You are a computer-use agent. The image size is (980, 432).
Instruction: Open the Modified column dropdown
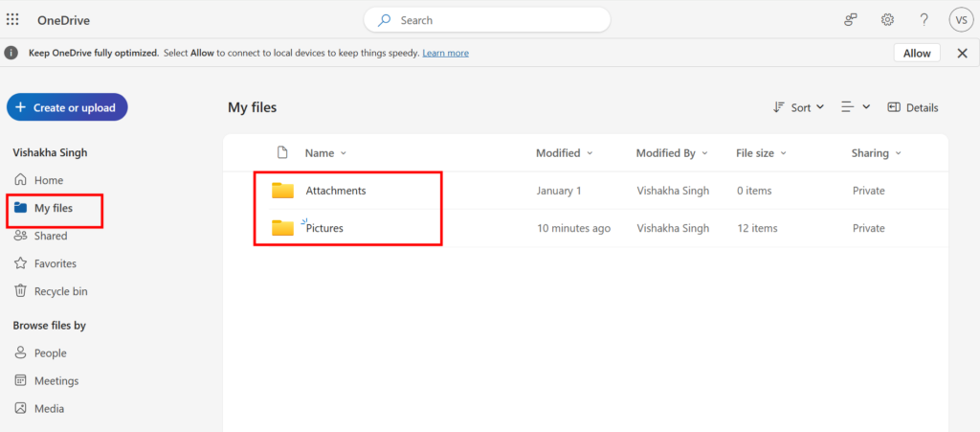pyautogui.click(x=565, y=153)
